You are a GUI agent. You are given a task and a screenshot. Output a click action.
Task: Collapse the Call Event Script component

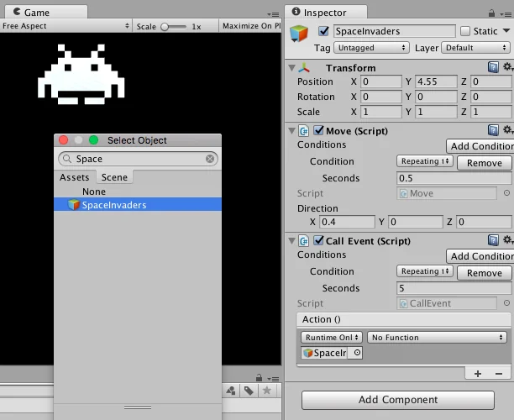tap(291, 241)
